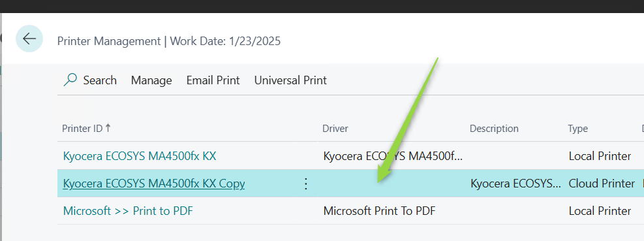644x241 pixels.
Task: Open Microsoft >> Print to PDF link
Action: coord(128,211)
